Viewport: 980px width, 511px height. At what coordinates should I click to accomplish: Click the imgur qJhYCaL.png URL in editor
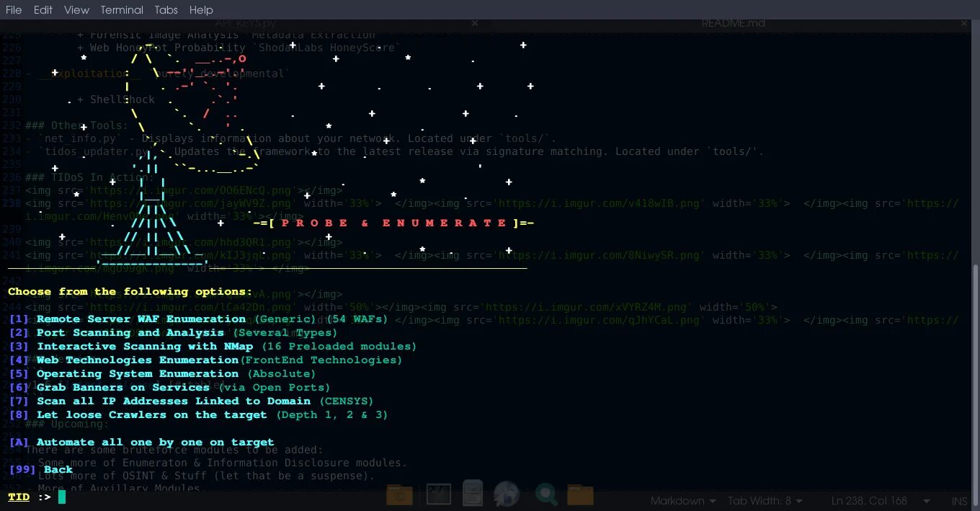click(600, 320)
